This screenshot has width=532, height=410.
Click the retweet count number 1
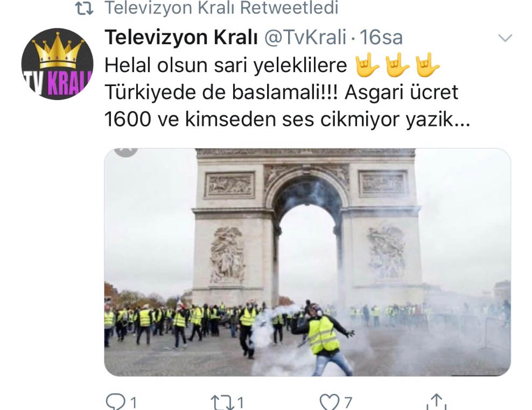tap(240, 403)
